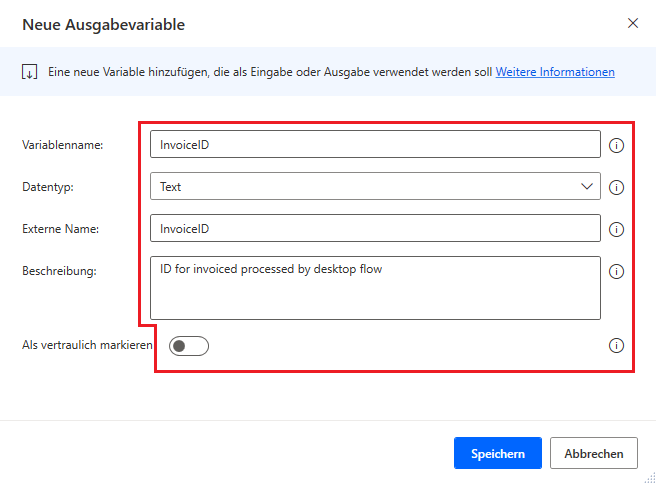Click the Externe Name text field

pyautogui.click(x=375, y=229)
